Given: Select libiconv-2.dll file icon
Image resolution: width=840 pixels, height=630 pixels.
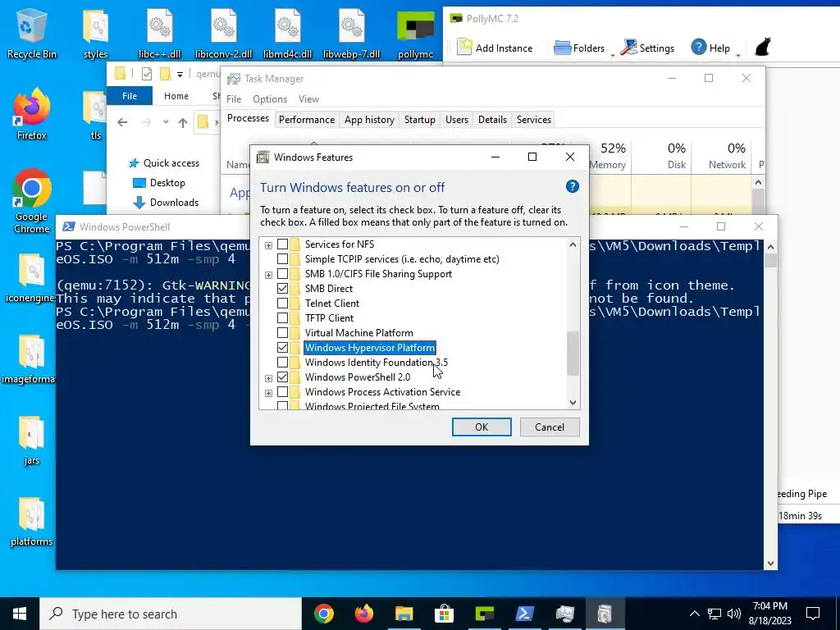Looking at the screenshot, I should coord(223,33).
